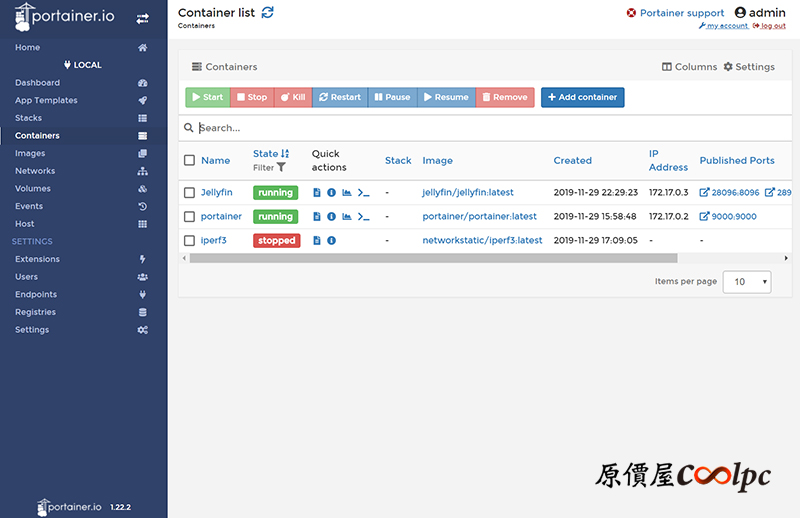
Task: Open the Portainer support link
Action: pyautogui.click(x=676, y=13)
